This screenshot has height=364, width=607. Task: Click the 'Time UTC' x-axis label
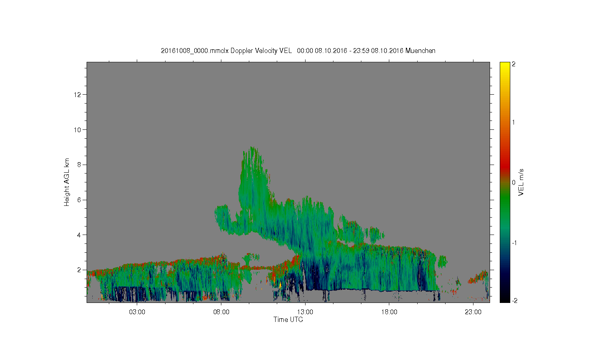click(x=288, y=320)
